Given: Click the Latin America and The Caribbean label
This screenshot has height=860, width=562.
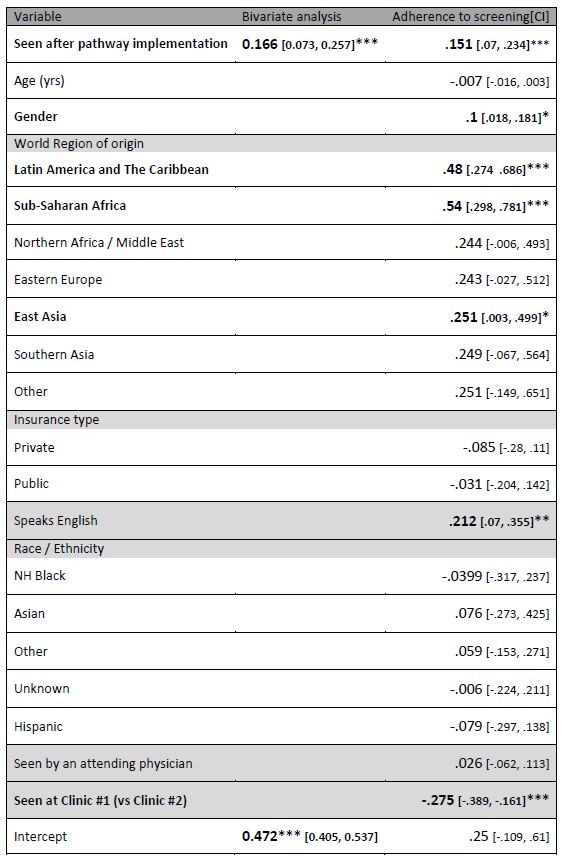Looking at the screenshot, I should click(111, 169).
